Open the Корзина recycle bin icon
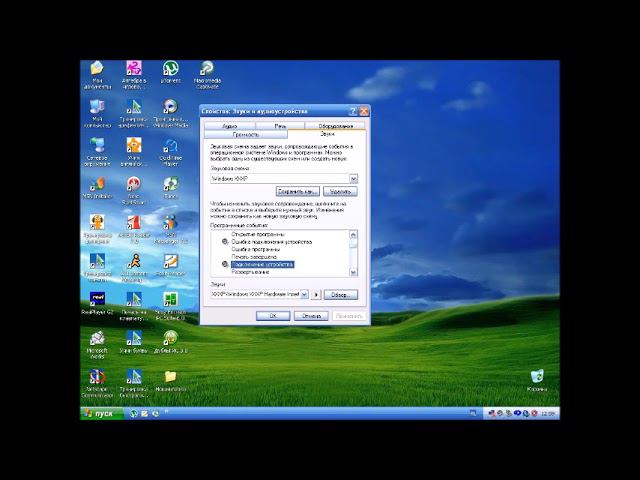 (537, 381)
